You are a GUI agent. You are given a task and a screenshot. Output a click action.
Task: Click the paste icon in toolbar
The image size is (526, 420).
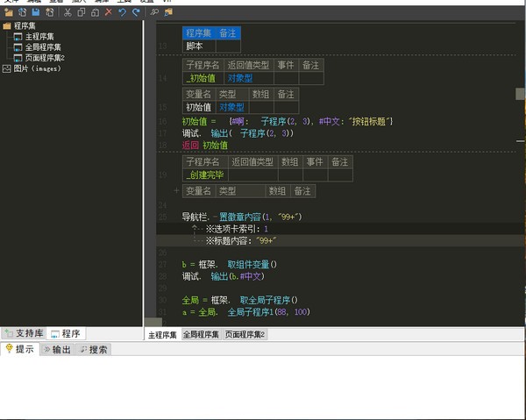click(x=95, y=13)
